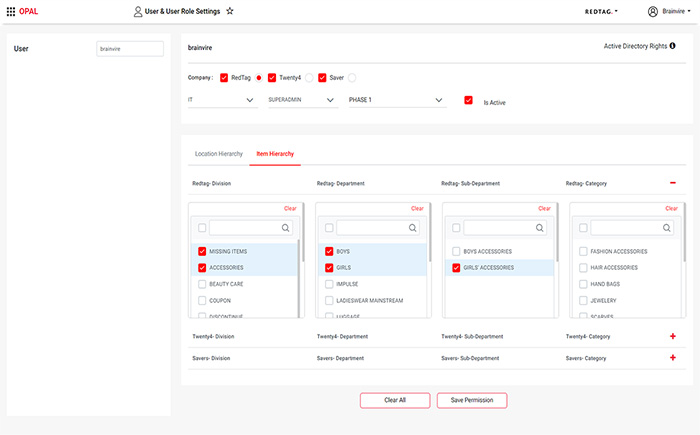Screen dimensions: 700x435
Task: Click the user icon beside User & User Role Settings
Action: click(138, 12)
